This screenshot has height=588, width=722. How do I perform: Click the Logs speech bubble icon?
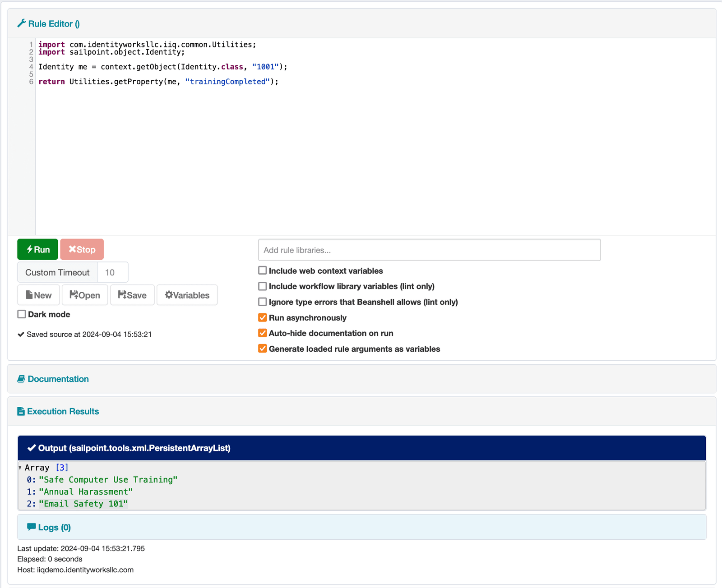point(31,527)
